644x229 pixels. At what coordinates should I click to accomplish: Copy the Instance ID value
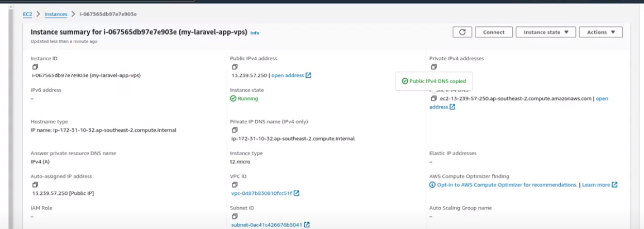(35, 67)
